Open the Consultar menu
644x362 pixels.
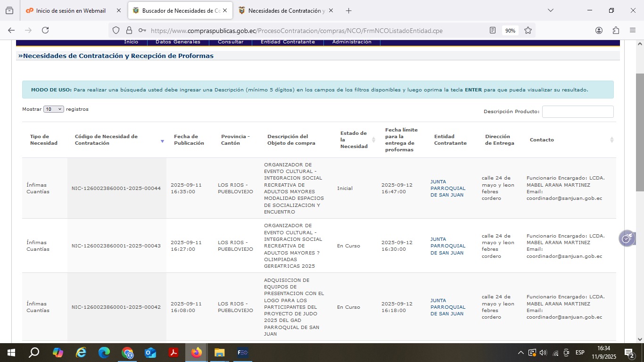pos(231,42)
